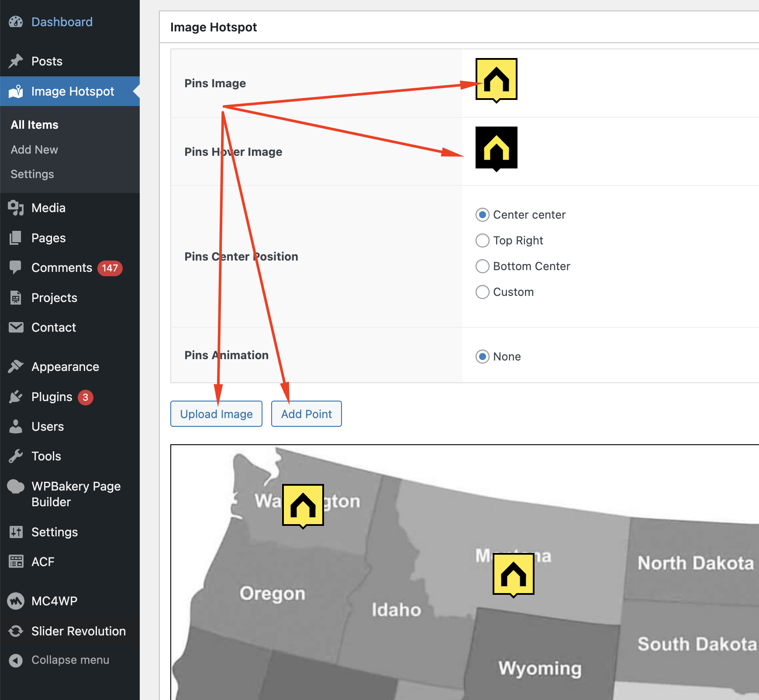
Task: Click the Plugins update count badge
Action: click(x=86, y=397)
